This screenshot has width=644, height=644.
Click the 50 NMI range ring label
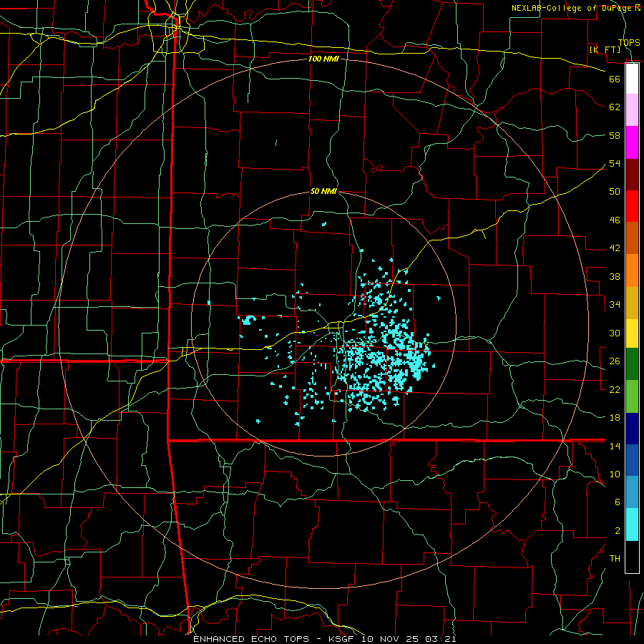coord(323,191)
